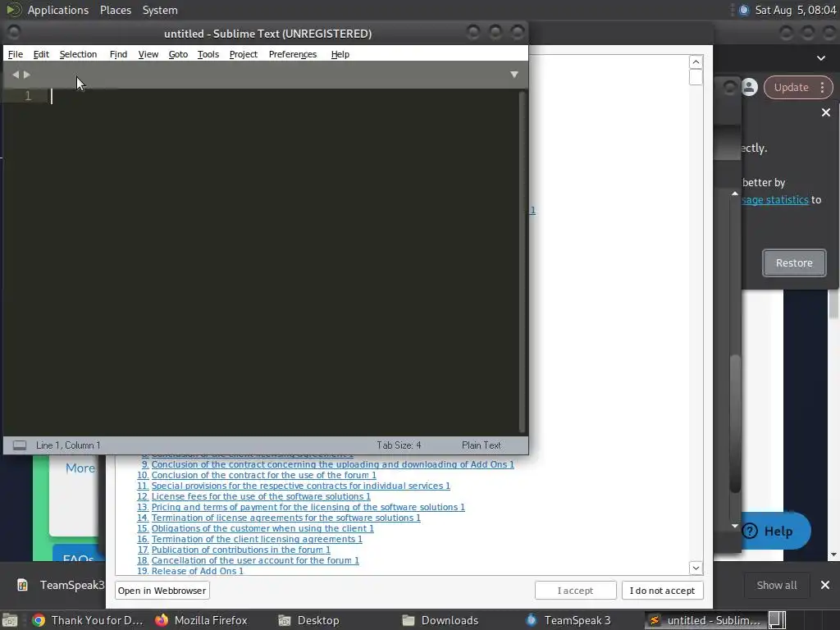The image size is (840, 630).
Task: Open the Edit menu in Sublime Text
Action: coord(41,54)
